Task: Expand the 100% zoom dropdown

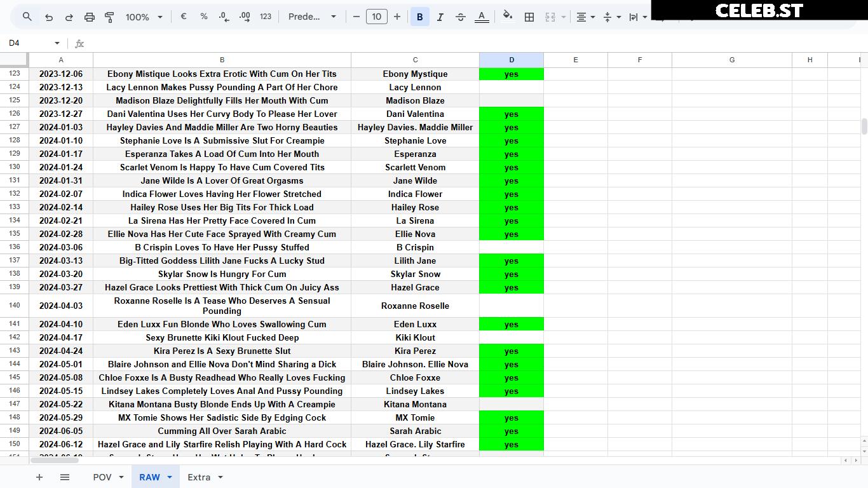Action: [144, 17]
